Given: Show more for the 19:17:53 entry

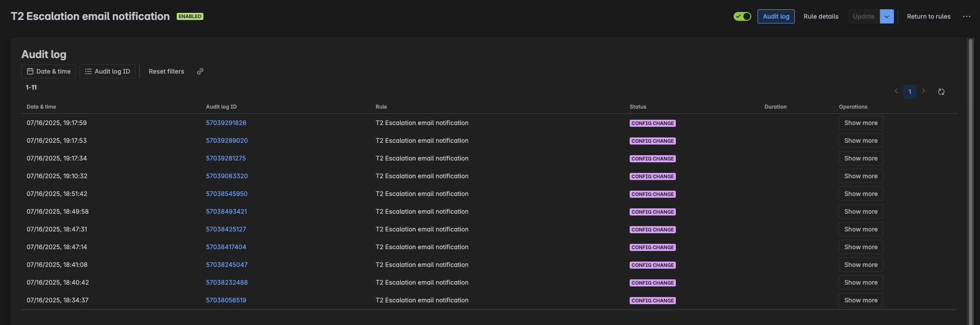Looking at the screenshot, I should tap(861, 141).
